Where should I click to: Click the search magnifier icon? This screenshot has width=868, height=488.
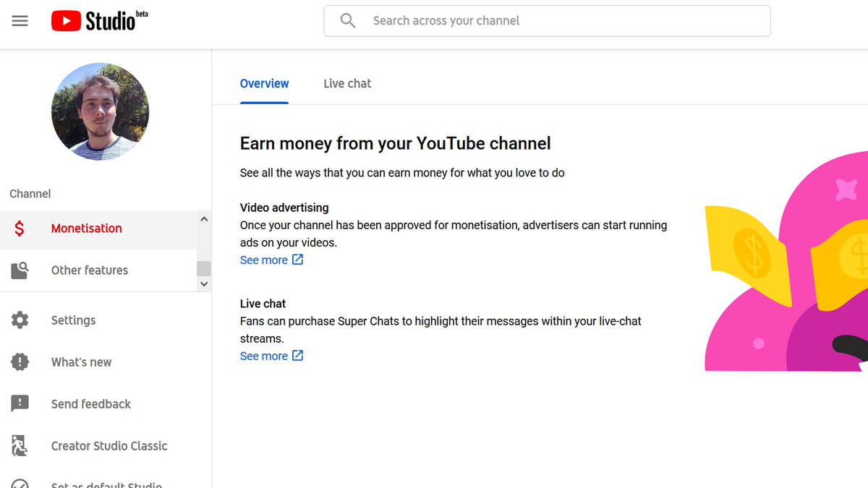point(348,21)
